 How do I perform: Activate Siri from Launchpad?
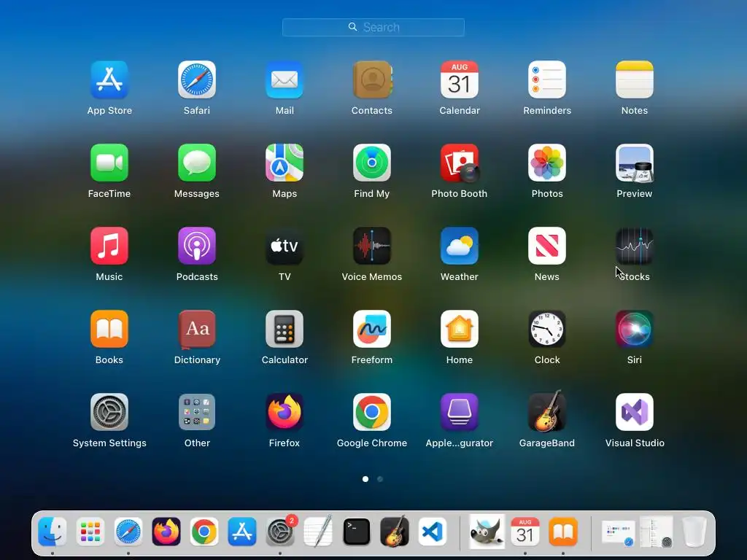pyautogui.click(x=635, y=329)
